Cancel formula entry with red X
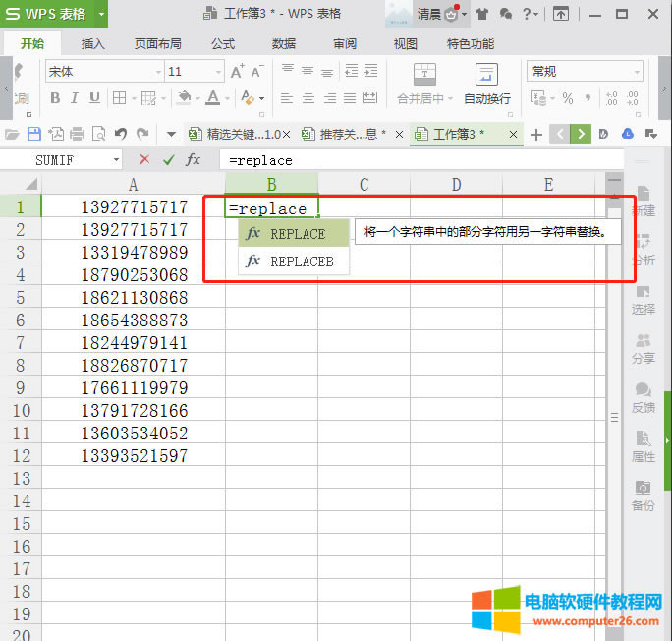Image resolution: width=672 pixels, height=641 pixels. (x=144, y=159)
